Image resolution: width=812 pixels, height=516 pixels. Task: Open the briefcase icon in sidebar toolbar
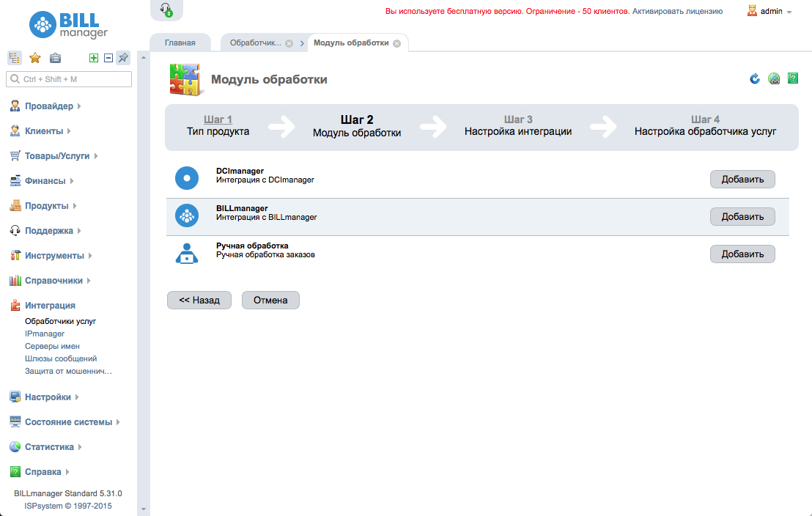55,58
